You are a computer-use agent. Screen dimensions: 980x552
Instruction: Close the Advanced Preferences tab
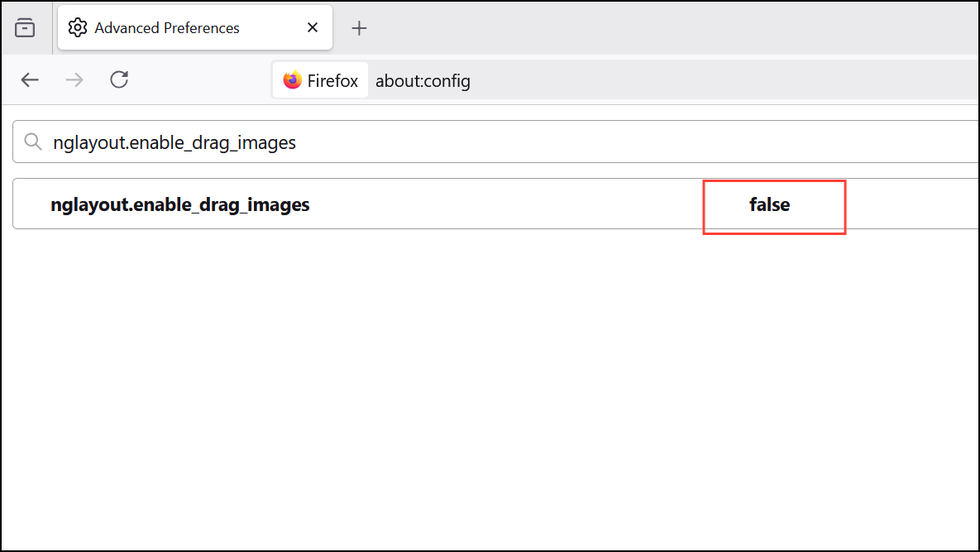[313, 28]
